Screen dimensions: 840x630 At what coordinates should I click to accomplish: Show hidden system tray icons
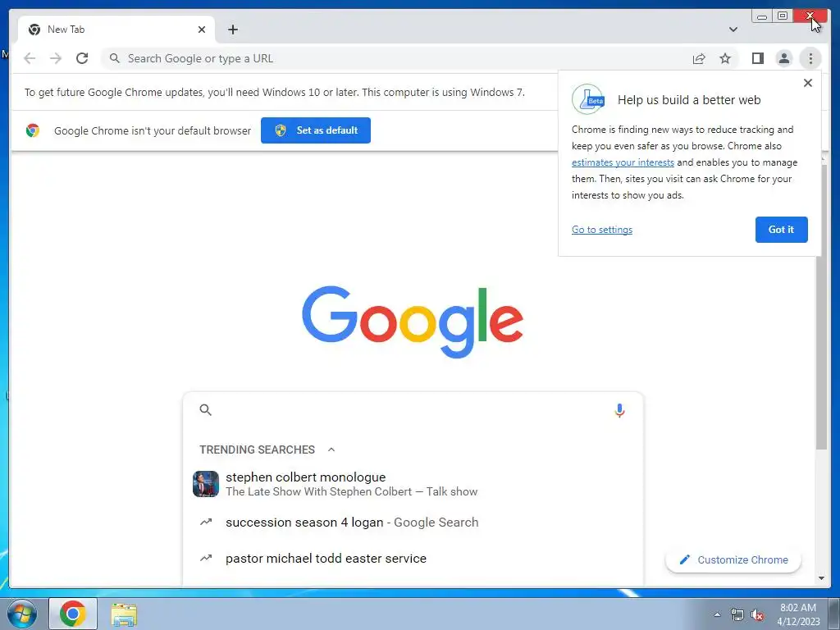tap(717, 614)
